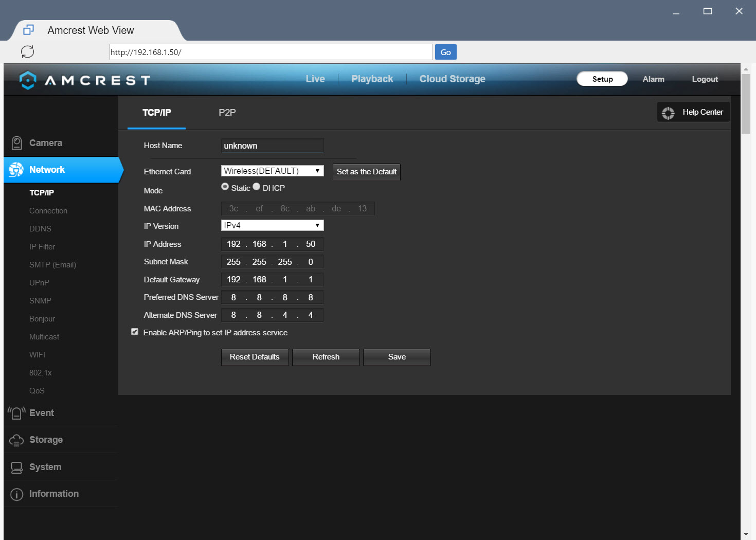Expand the Information section
The width and height of the screenshot is (756, 540).
pyautogui.click(x=61, y=494)
